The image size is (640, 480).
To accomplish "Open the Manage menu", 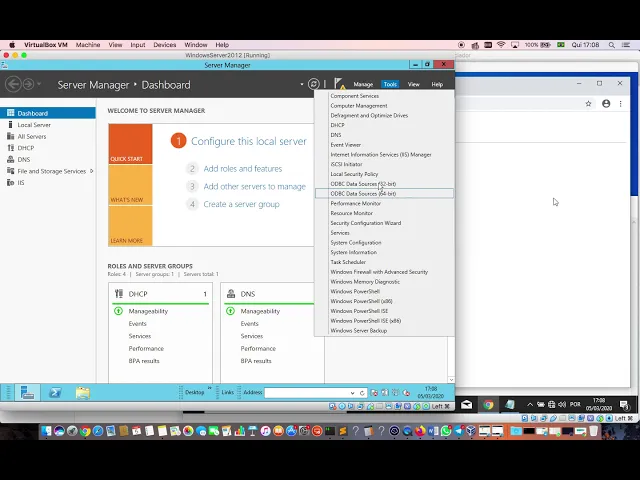I will coord(363,84).
